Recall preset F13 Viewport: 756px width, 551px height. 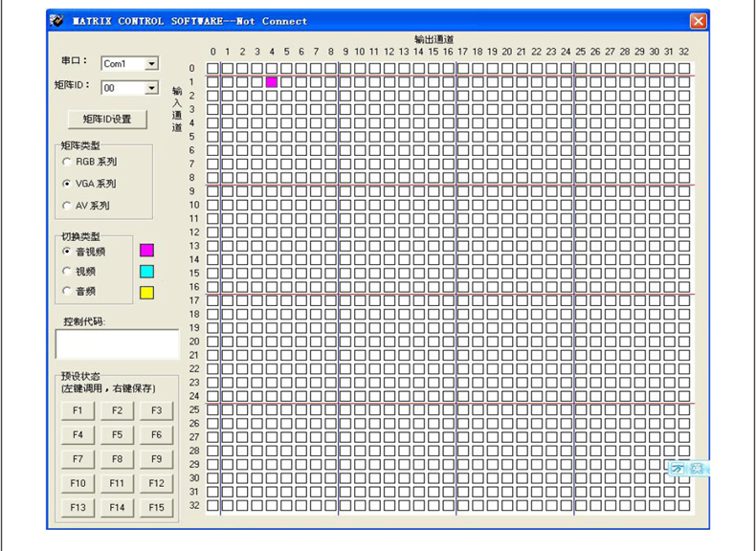click(x=78, y=508)
